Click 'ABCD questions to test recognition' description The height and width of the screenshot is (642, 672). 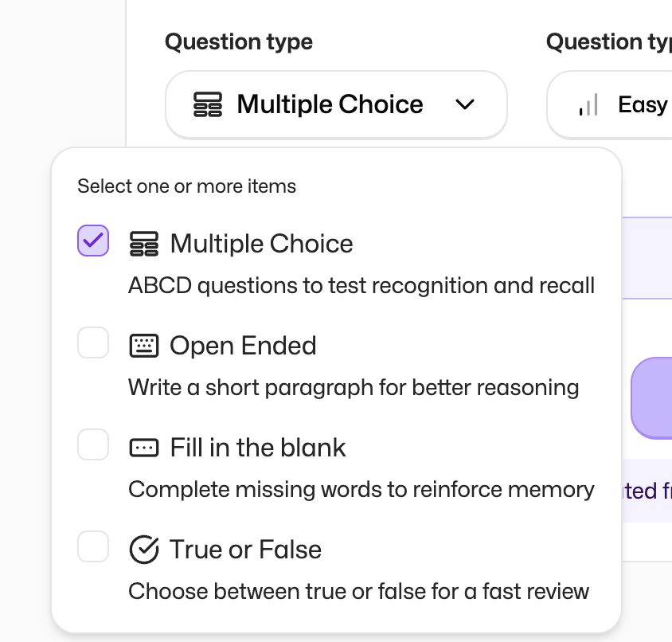[361, 285]
